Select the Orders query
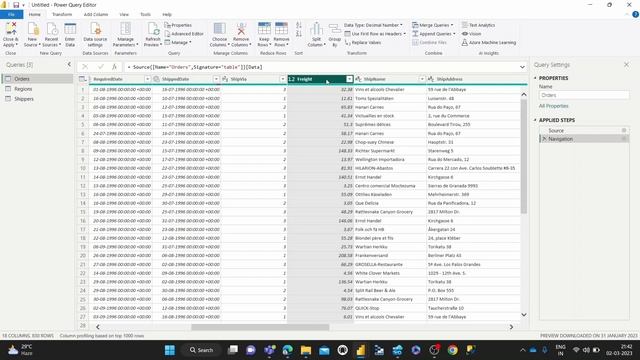The height and width of the screenshot is (360, 640). click(x=38, y=79)
